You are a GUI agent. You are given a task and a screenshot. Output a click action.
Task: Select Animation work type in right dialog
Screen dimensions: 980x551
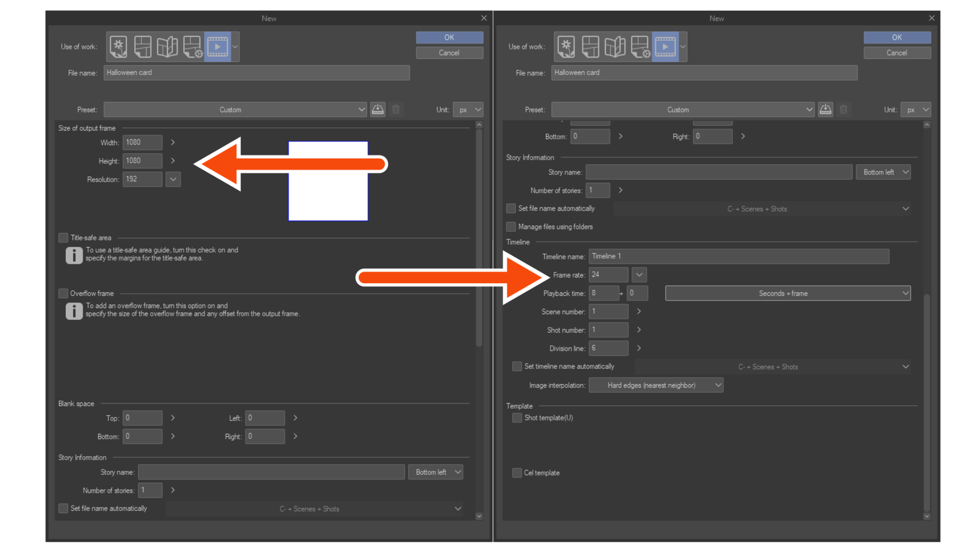click(665, 46)
